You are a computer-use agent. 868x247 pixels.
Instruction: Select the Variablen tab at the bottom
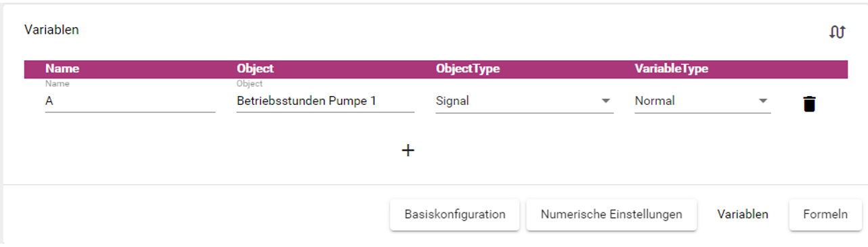pyautogui.click(x=742, y=215)
